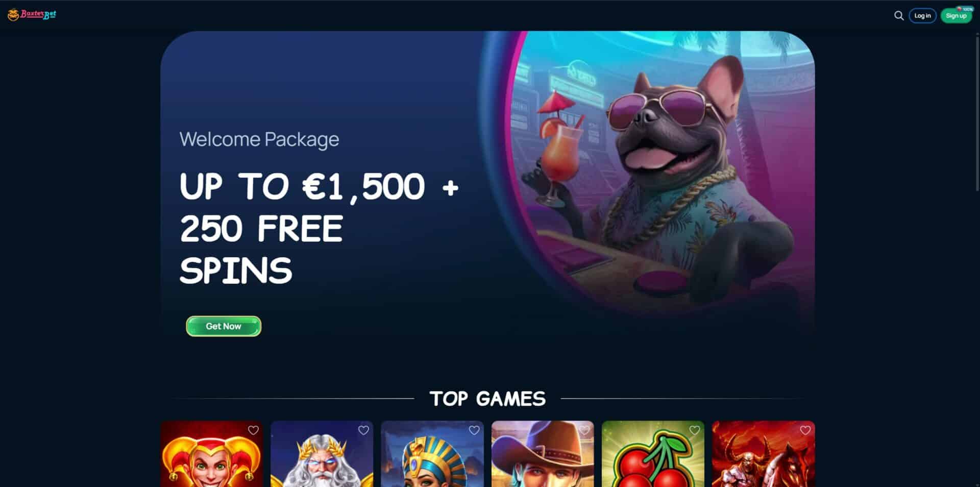Click the Get Now button

pyautogui.click(x=224, y=326)
